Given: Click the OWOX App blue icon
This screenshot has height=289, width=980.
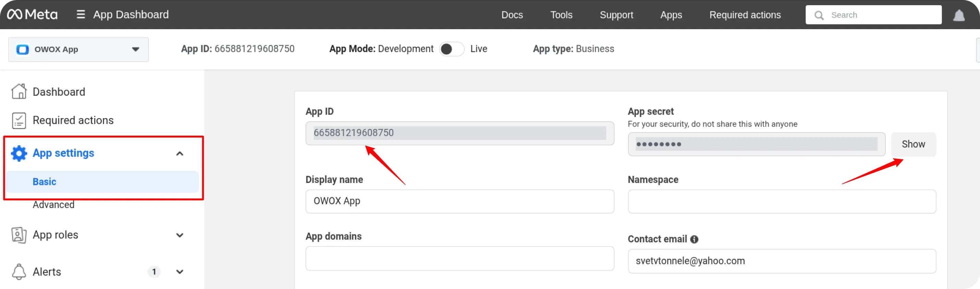Looking at the screenshot, I should click(x=22, y=49).
